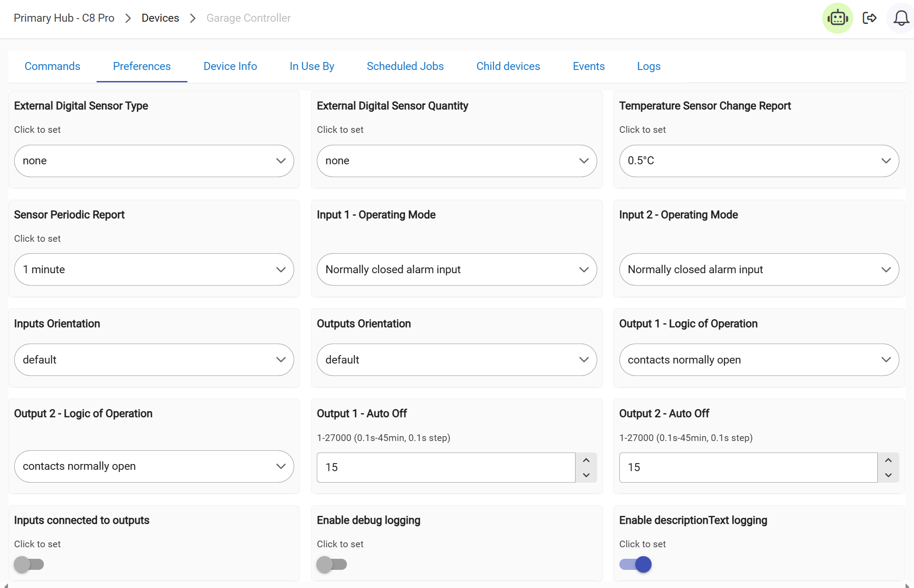
Task: Open External Digital Sensor Type dropdown
Action: click(x=154, y=161)
